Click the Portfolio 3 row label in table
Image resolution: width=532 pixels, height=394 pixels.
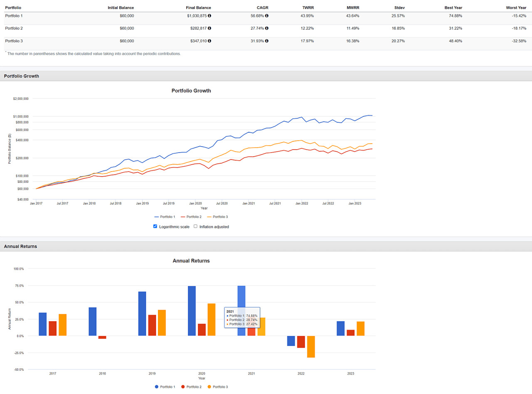(14, 41)
